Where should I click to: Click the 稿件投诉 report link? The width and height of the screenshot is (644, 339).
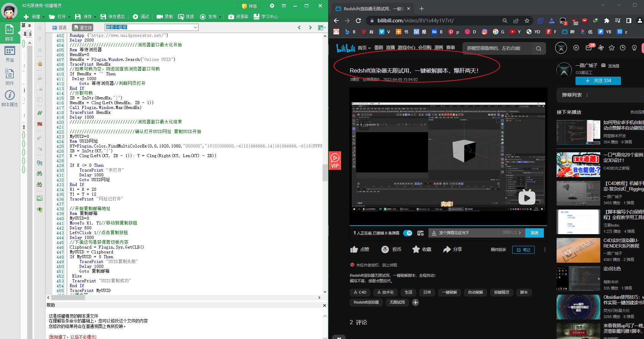tap(498, 250)
